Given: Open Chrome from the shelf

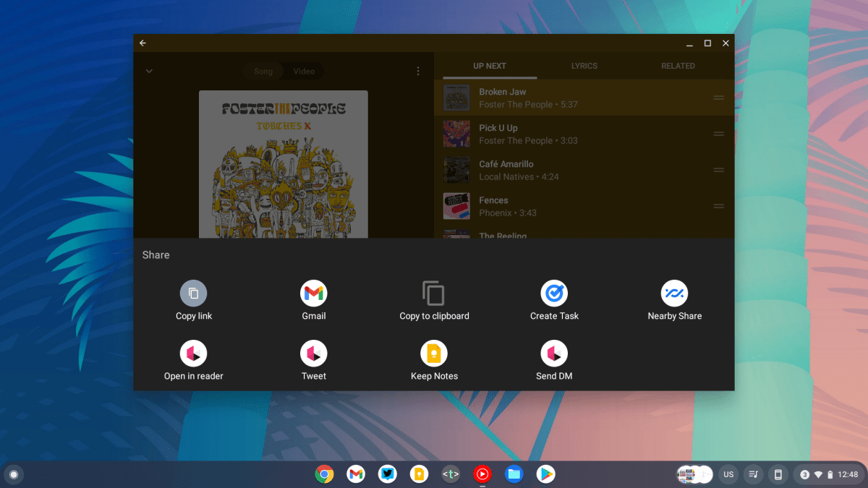Looking at the screenshot, I should [x=324, y=474].
